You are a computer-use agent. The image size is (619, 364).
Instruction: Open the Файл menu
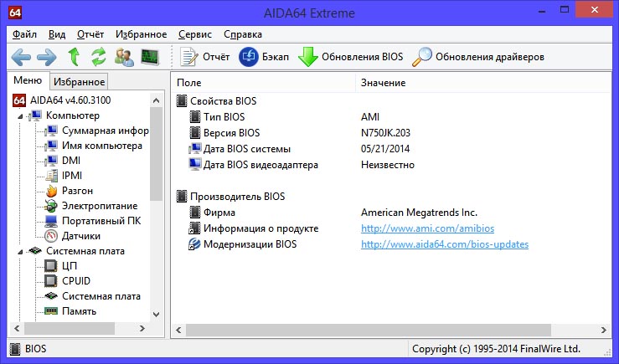pos(24,34)
